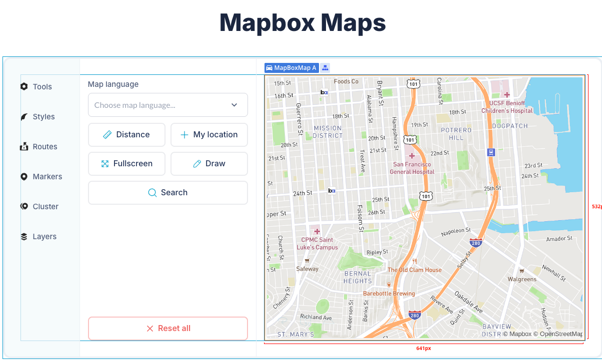Click the Styles leaf icon

click(24, 116)
